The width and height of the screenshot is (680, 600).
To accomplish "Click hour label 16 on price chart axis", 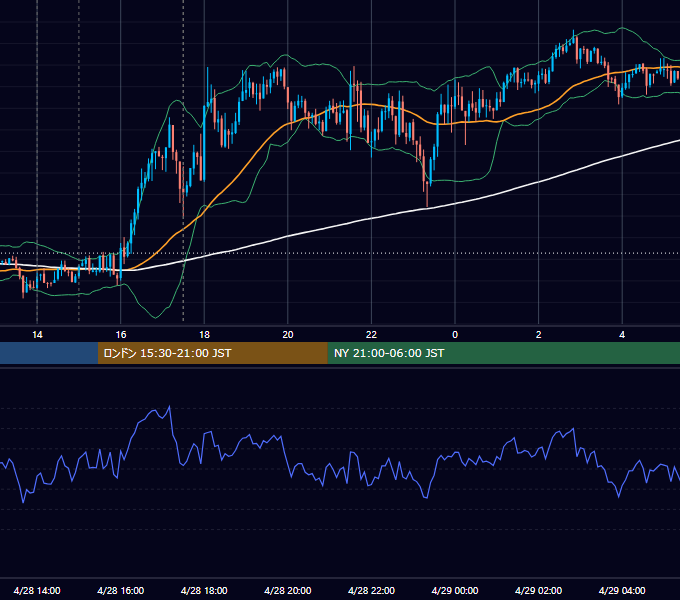I will [x=121, y=334].
